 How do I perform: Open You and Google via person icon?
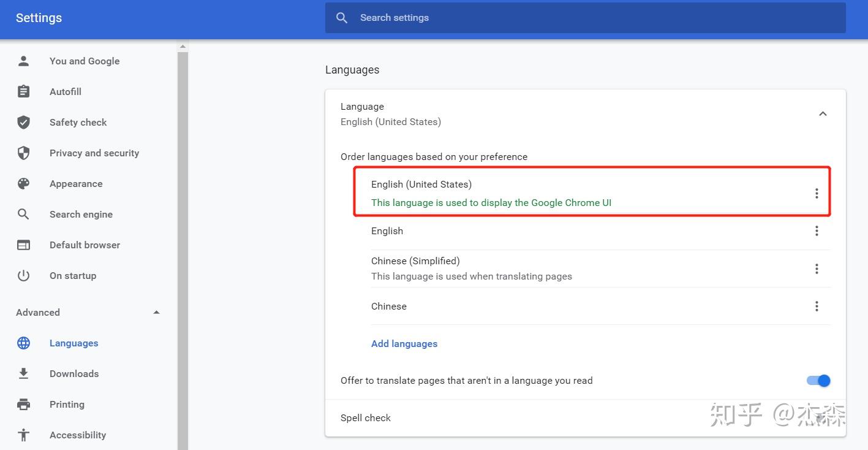tap(23, 61)
